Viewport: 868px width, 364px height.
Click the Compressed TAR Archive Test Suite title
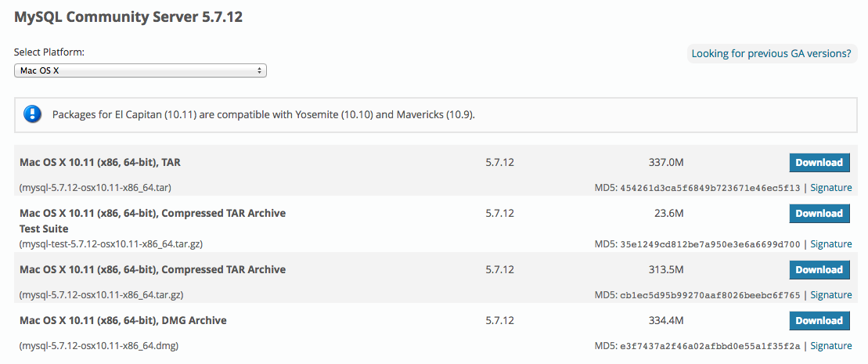coord(153,213)
